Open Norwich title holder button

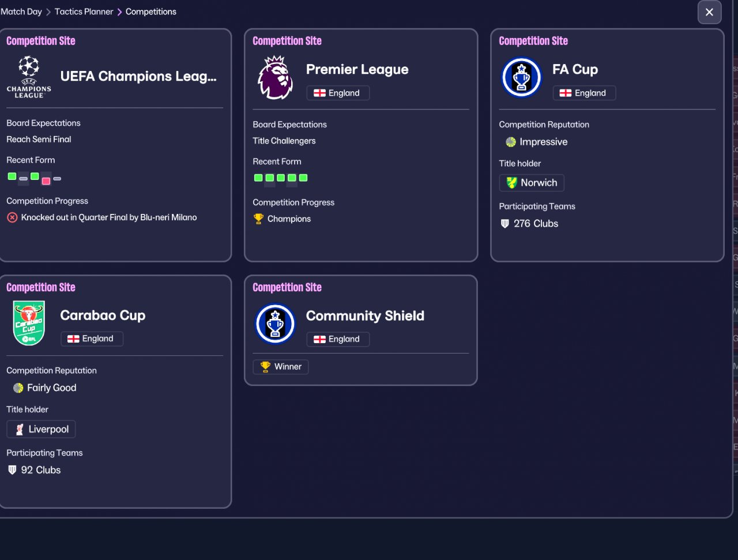[532, 183]
